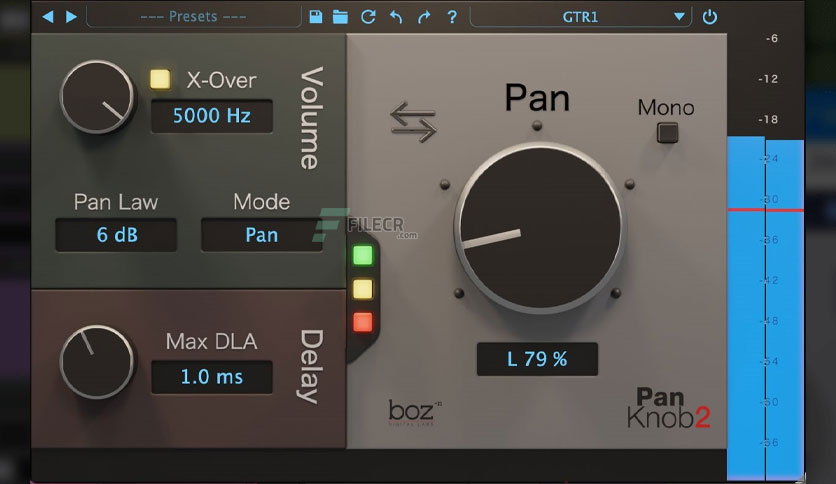Viewport: 836px width, 484px height.
Task: Select the green indicator button
Action: tap(363, 255)
